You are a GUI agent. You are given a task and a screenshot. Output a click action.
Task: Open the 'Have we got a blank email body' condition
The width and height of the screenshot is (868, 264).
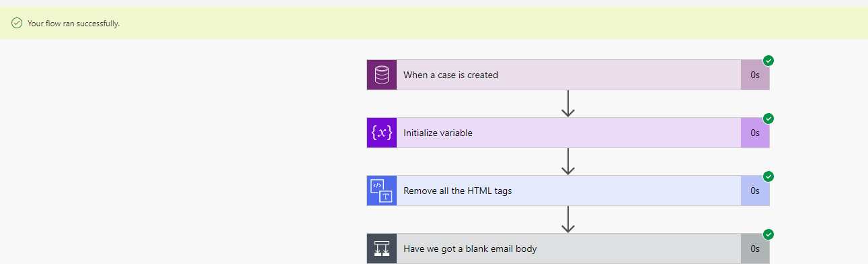coord(568,249)
